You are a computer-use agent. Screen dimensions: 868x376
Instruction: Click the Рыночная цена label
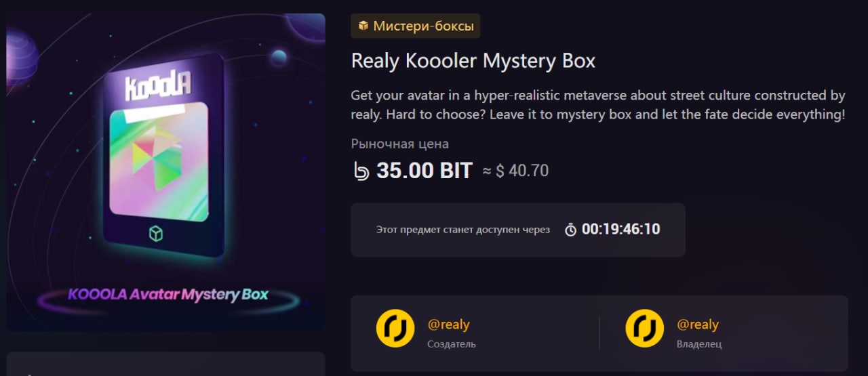[x=400, y=144]
